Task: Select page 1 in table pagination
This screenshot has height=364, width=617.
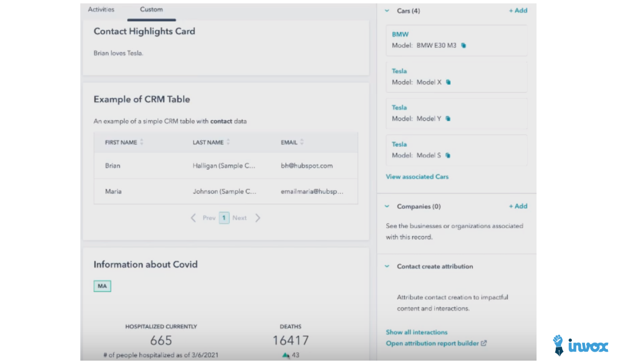Action: click(x=224, y=218)
